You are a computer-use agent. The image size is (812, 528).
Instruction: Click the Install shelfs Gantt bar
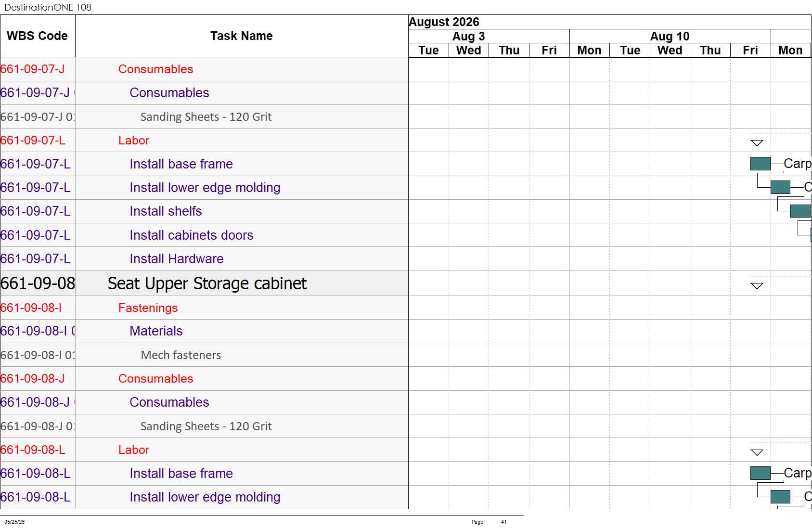800,211
